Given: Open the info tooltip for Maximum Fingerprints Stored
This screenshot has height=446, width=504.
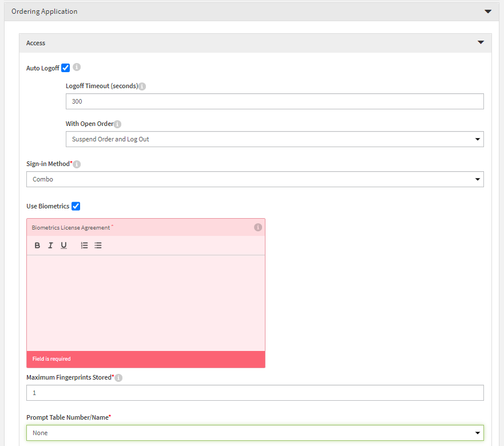Looking at the screenshot, I should click(x=118, y=377).
